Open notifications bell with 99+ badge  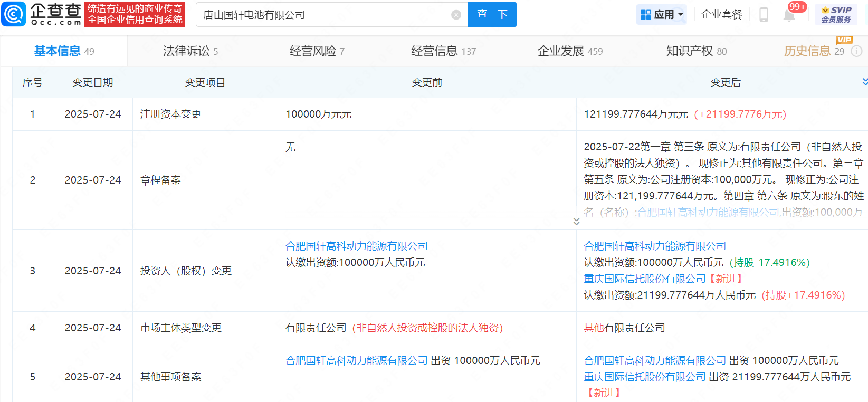tap(789, 15)
